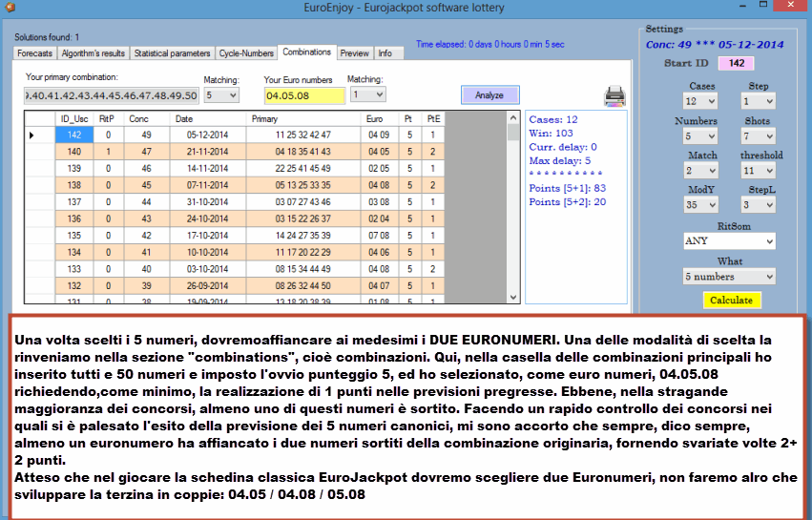The height and width of the screenshot is (520, 812).
Task: Click the Analyze button
Action: 489,95
